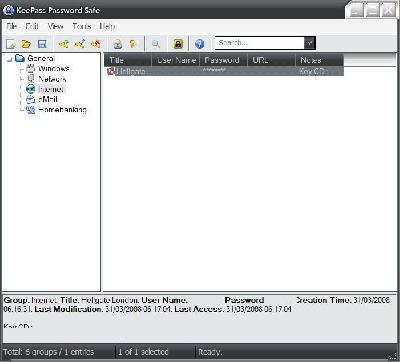Viewport: 400px width, 362px height.
Task: Open help via blue question icon
Action: [x=199, y=44]
